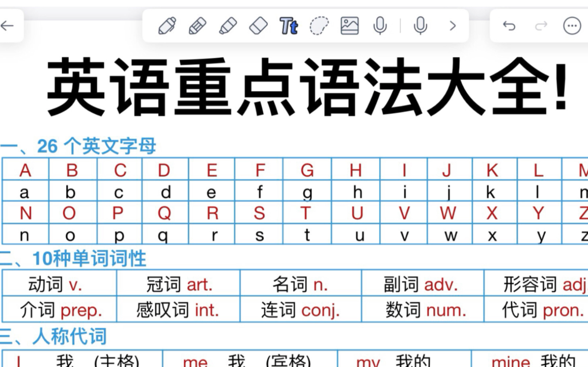Expand more tools with the right chevron
588x367 pixels.
click(x=453, y=26)
